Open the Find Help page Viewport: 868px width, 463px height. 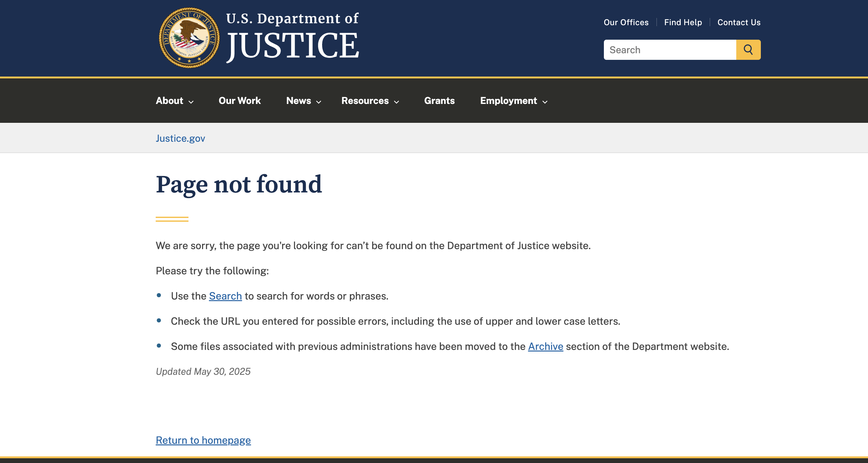tap(683, 22)
